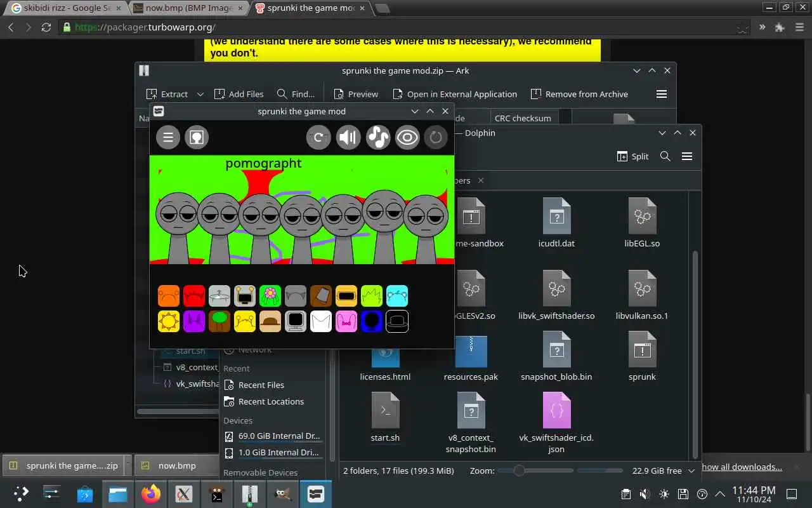Select the monitor robot character icon
The height and width of the screenshot is (508, 812).
point(245,296)
